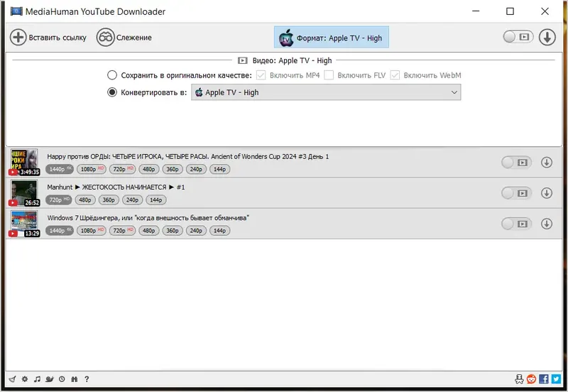Choose 1440p for Windows 7 Шрёдингера video
Screen dimensions: 568x392
click(x=60, y=231)
